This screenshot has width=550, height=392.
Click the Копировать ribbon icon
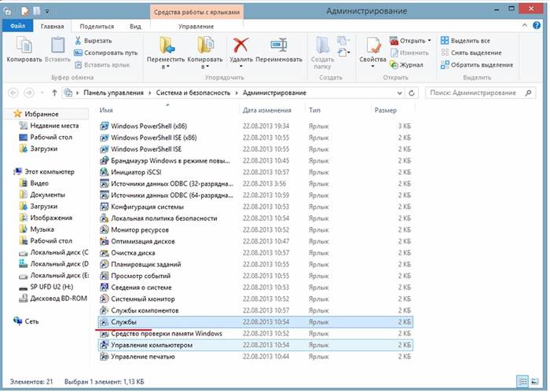coord(24,49)
